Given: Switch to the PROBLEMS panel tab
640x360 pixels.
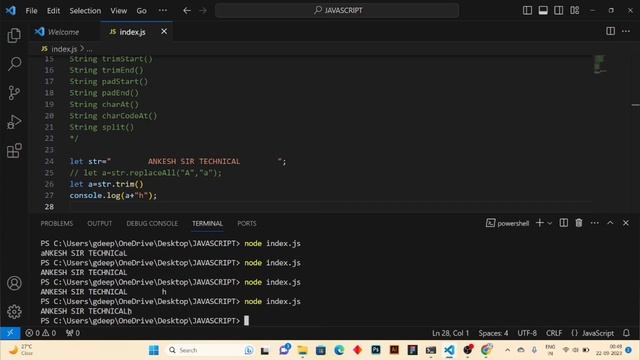Looking at the screenshot, I should (x=57, y=223).
